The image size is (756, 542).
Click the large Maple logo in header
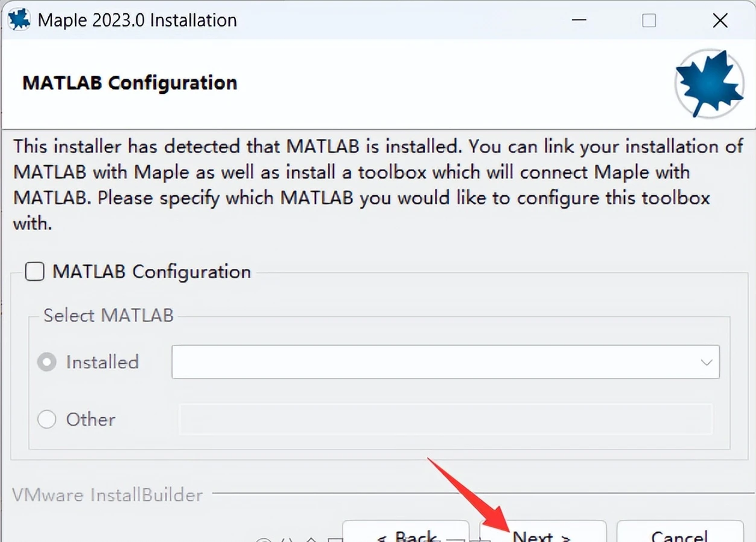[x=709, y=83]
